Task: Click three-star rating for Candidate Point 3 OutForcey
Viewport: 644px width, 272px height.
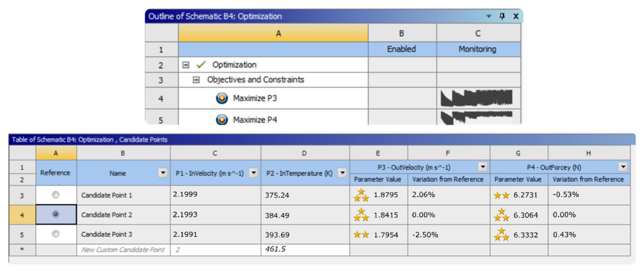Action: (501, 235)
